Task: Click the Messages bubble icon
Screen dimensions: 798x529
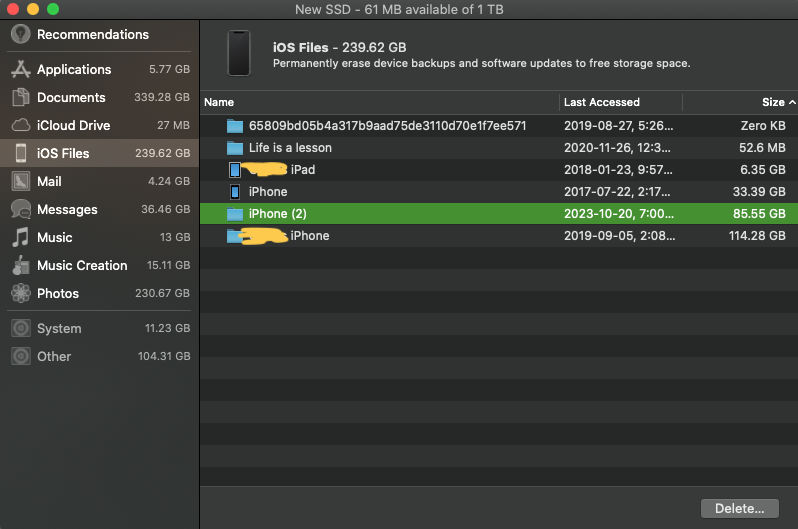Action: pos(20,209)
